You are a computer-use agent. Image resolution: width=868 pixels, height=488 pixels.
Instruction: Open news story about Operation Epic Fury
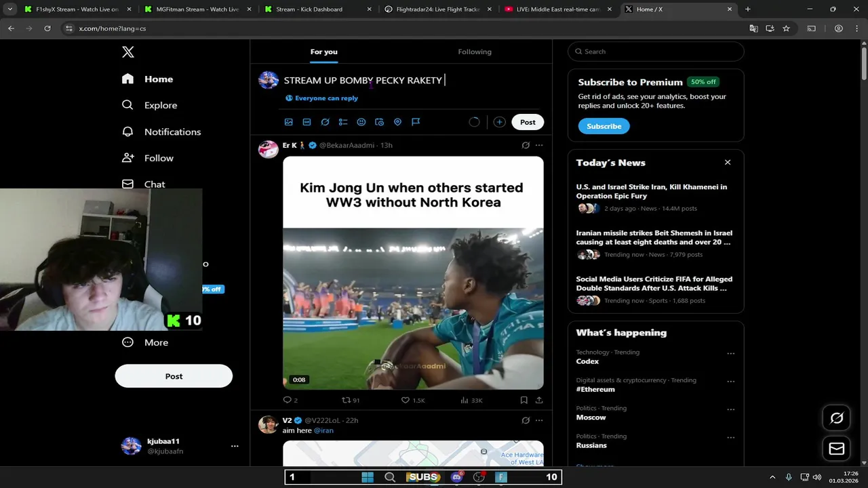pos(656,197)
